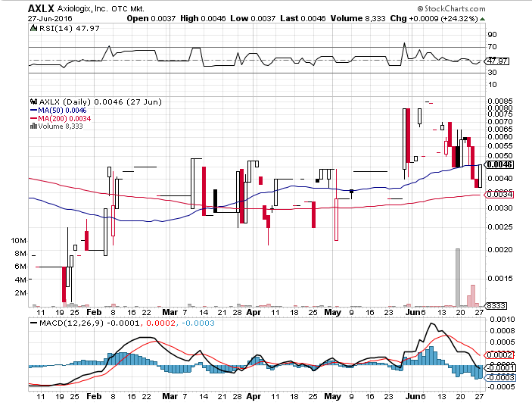Click the OTC Mkt. exchange label
This screenshot has width=532, height=406.
click(x=128, y=9)
